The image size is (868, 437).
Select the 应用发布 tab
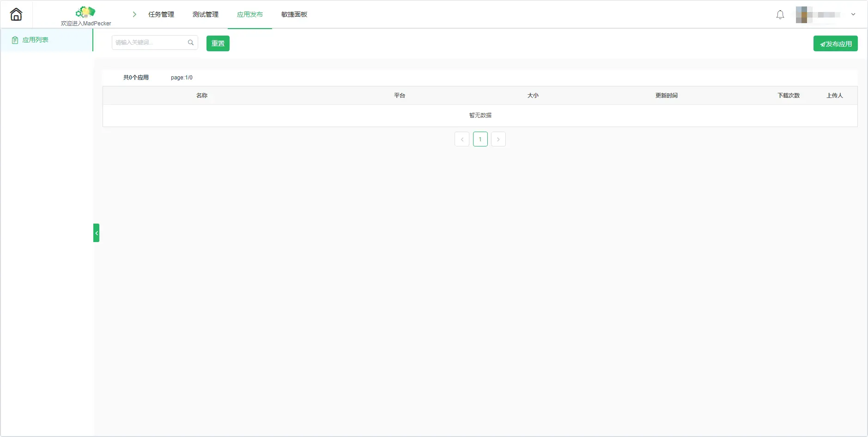(x=250, y=14)
